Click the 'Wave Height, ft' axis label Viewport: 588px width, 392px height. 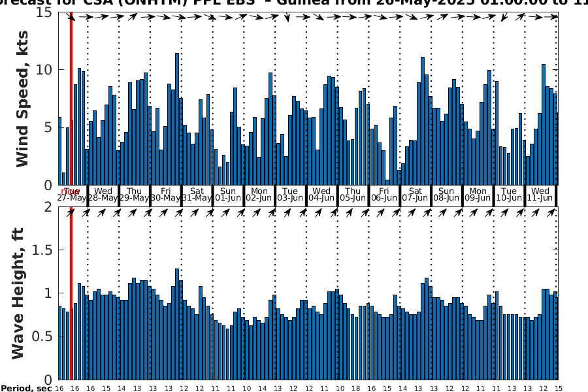coord(18,293)
